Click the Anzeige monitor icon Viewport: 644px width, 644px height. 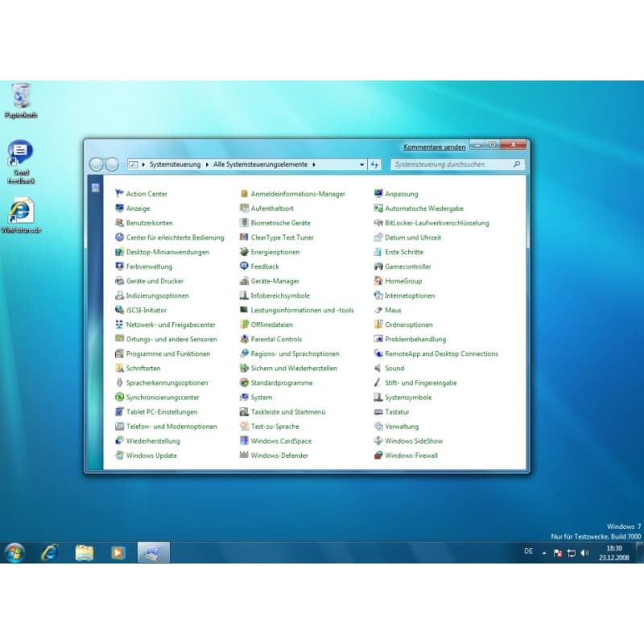119,208
